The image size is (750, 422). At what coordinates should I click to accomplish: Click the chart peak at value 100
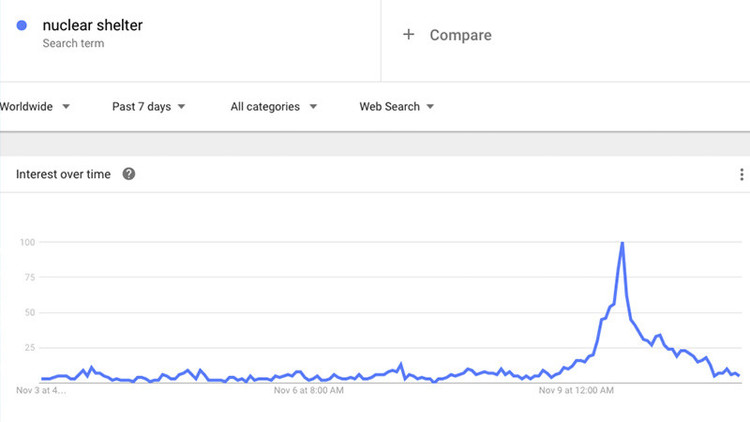click(x=622, y=243)
